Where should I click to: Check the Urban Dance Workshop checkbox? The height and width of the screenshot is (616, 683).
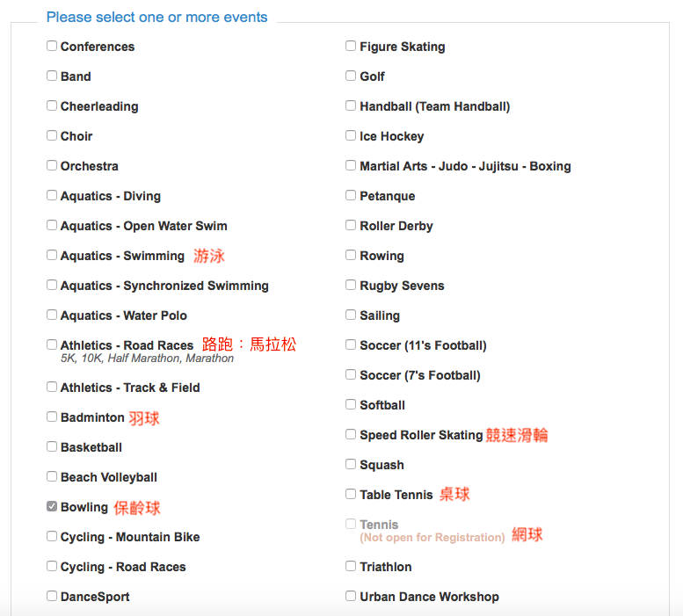[x=351, y=596]
